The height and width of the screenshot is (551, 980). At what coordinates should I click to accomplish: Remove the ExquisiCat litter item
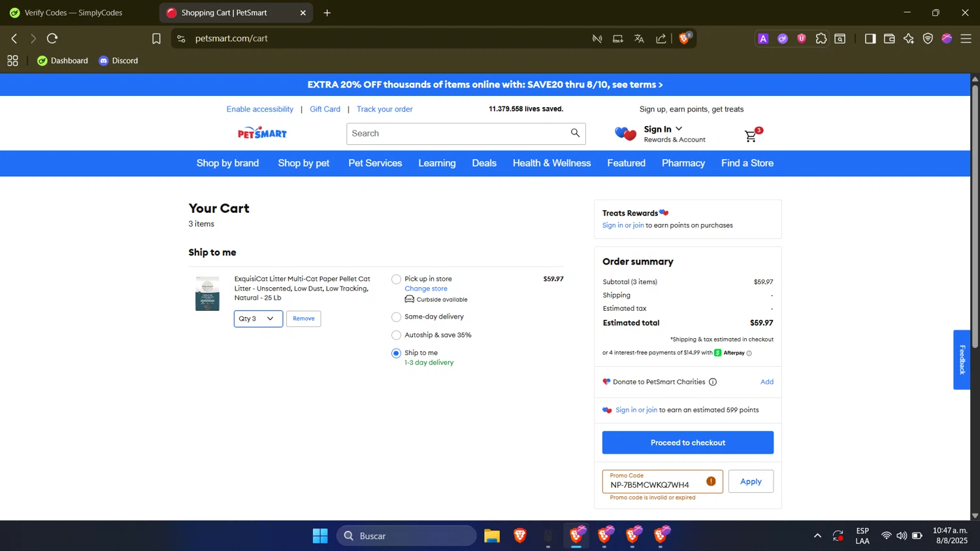pyautogui.click(x=304, y=319)
